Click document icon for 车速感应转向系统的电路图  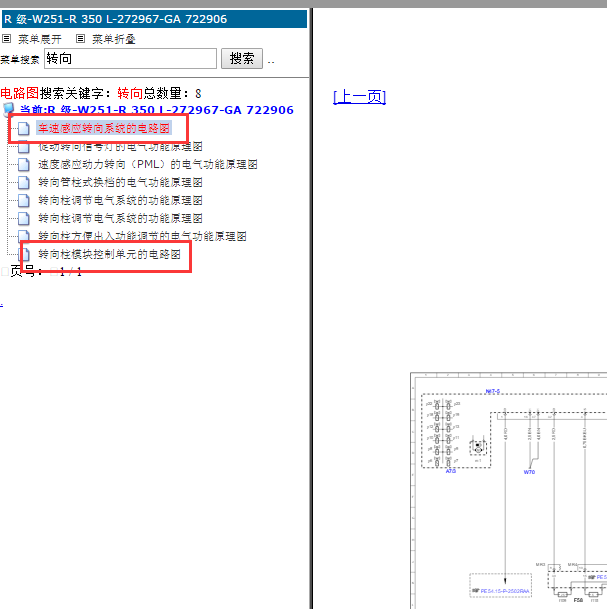tap(24, 128)
